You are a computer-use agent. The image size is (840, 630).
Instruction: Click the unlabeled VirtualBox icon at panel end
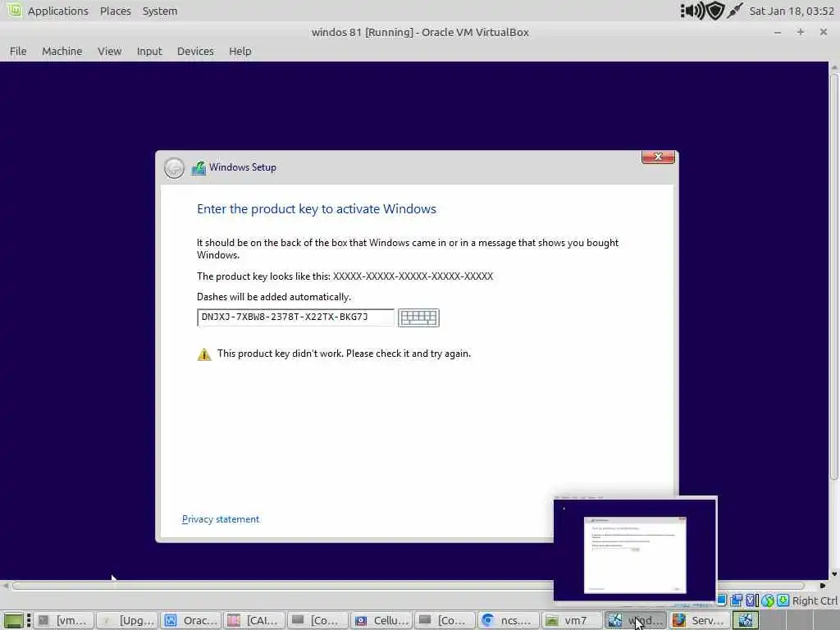(x=746, y=620)
